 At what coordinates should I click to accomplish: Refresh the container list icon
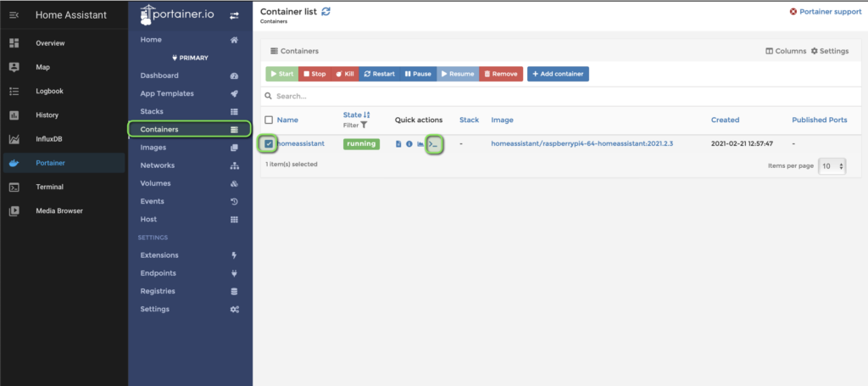(x=326, y=11)
